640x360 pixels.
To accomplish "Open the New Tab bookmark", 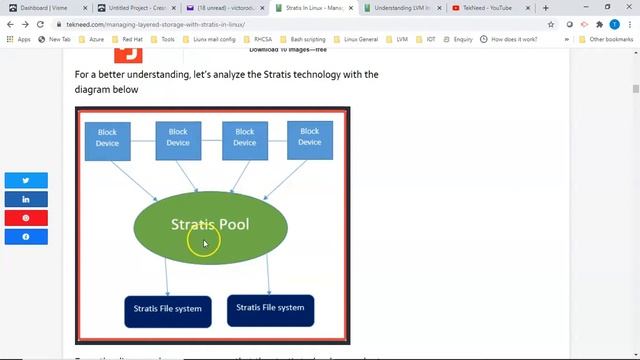I will 54,39.
